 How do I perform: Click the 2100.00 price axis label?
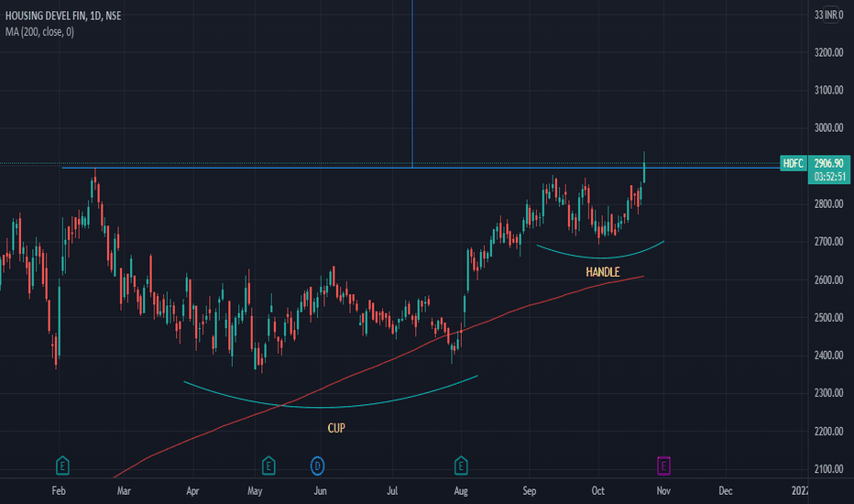pos(828,469)
